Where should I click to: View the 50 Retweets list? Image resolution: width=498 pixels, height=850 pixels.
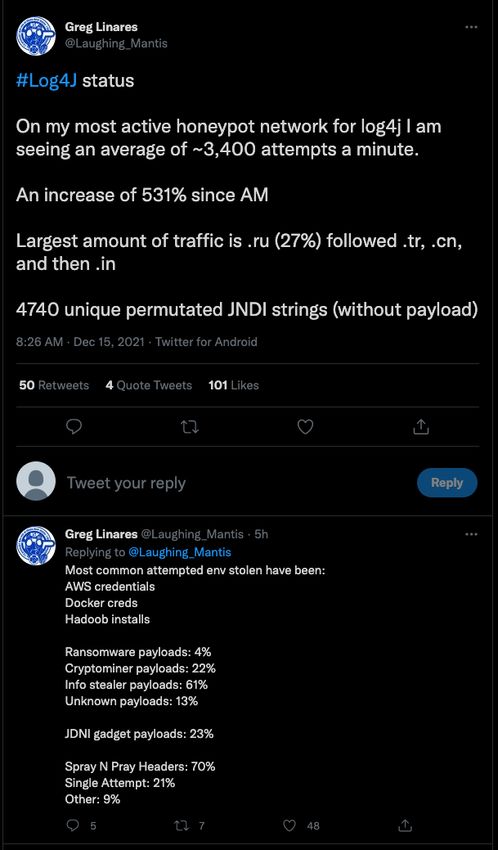coord(54,385)
